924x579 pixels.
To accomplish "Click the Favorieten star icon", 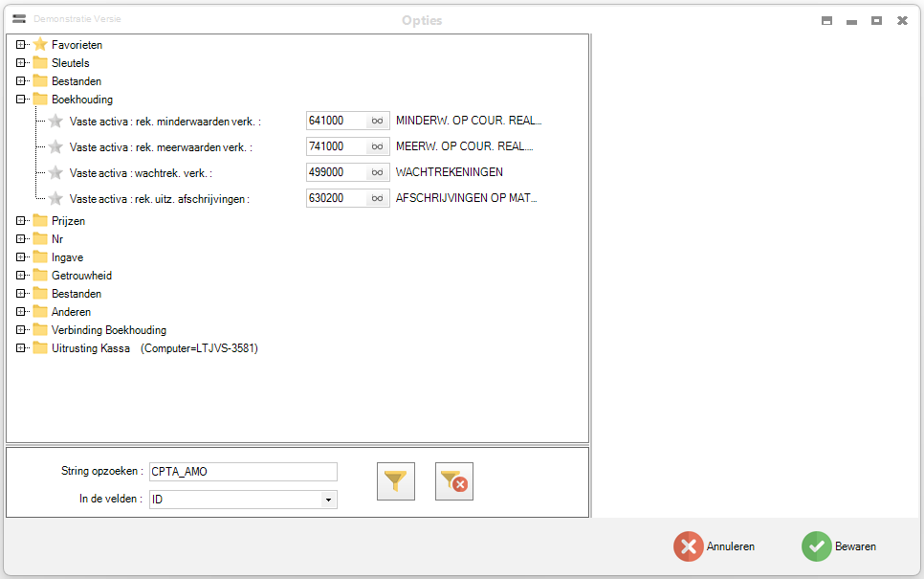I will (40, 45).
